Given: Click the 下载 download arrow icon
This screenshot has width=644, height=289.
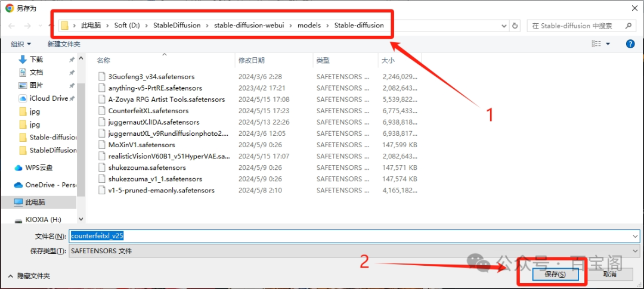Looking at the screenshot, I should coord(23,60).
